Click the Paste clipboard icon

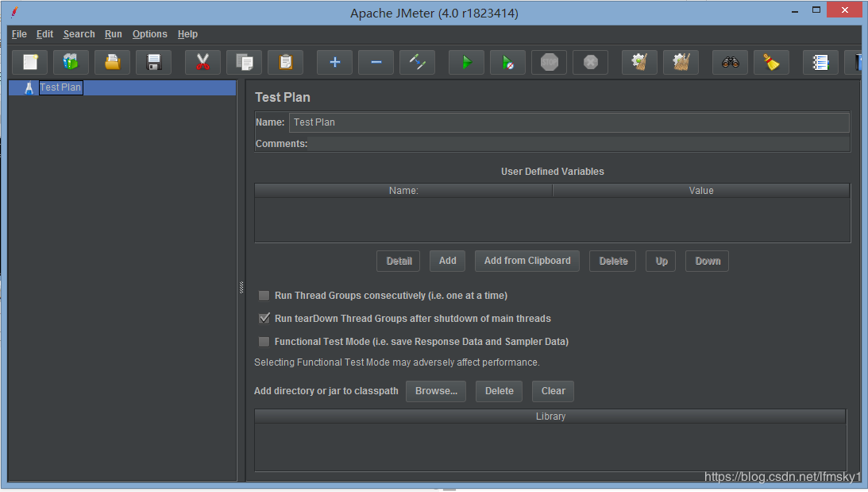coord(286,62)
